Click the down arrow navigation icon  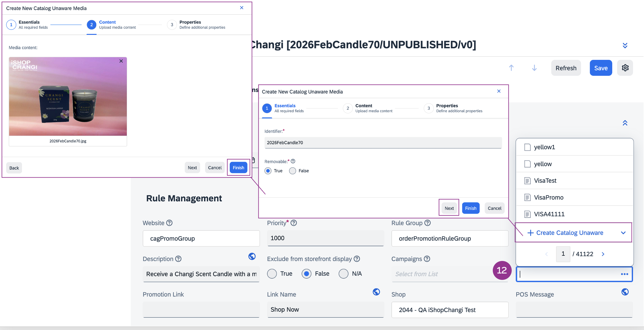pos(534,68)
